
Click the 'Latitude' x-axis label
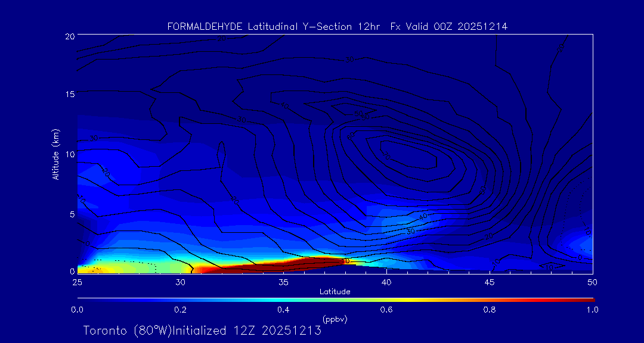(335, 291)
